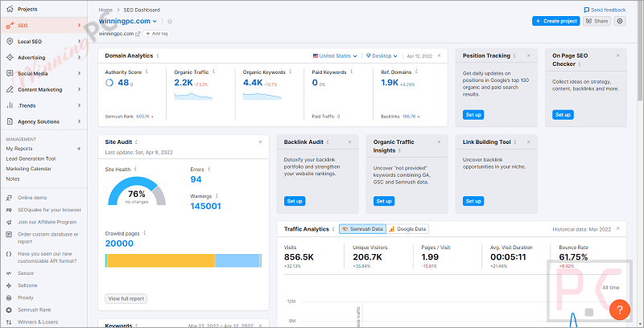Close the Site Audit widget
Screen dimensions: 644x328
[260, 142]
